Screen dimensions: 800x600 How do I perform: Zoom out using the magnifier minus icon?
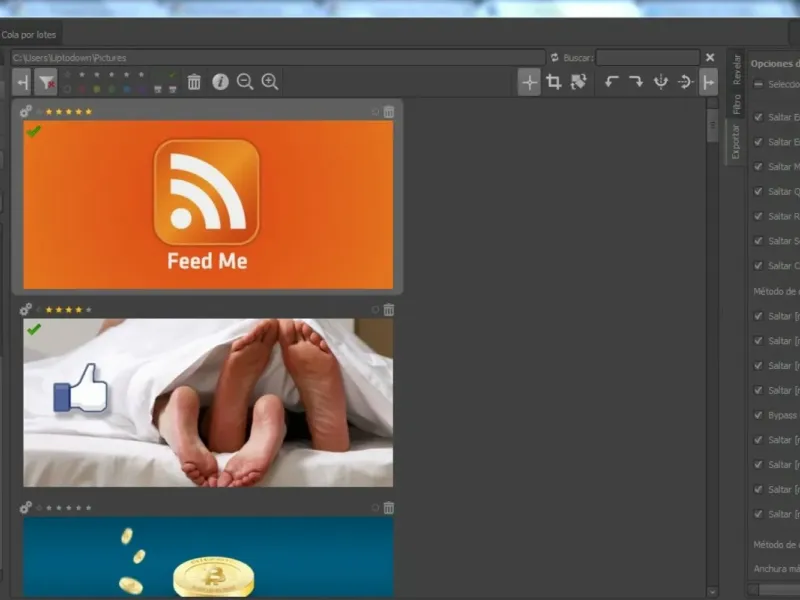[x=245, y=82]
